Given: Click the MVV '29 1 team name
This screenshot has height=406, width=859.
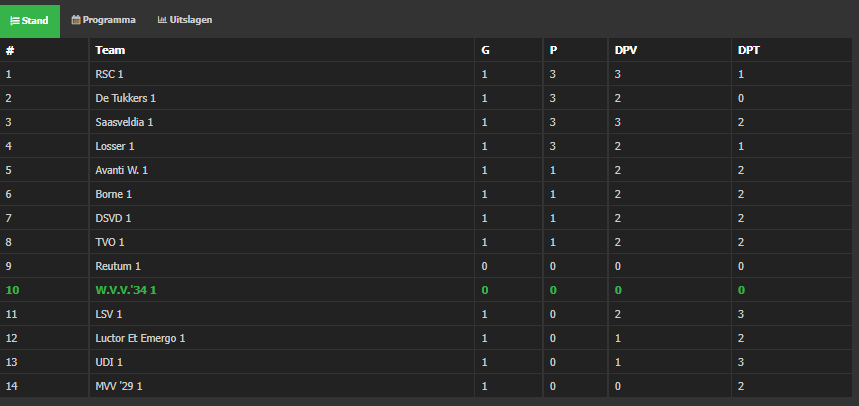Looking at the screenshot, I should (119, 386).
